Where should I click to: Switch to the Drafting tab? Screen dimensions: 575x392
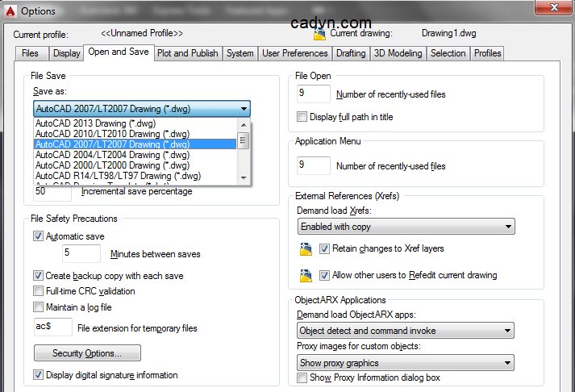pyautogui.click(x=351, y=53)
